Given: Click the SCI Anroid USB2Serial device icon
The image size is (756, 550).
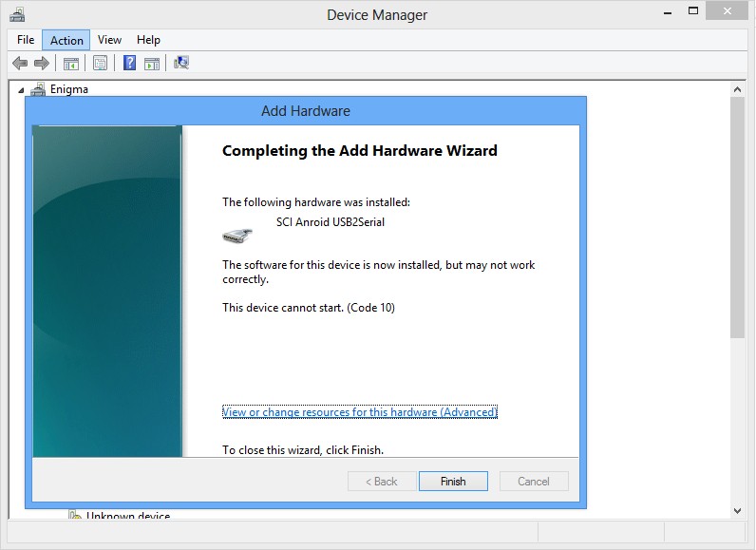Looking at the screenshot, I should click(x=237, y=234).
